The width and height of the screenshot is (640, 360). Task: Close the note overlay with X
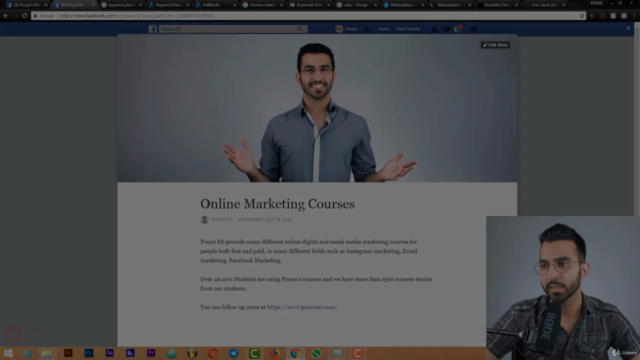click(628, 28)
